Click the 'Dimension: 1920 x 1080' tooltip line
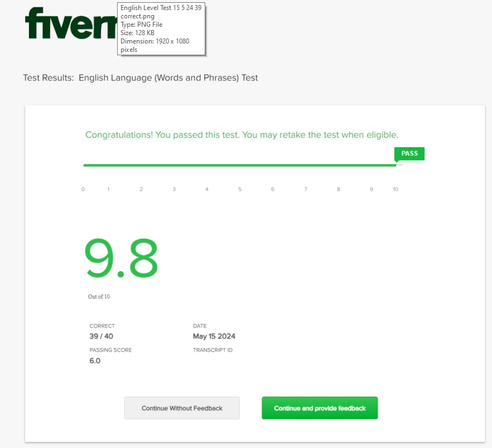This screenshot has width=492, height=448. click(155, 41)
